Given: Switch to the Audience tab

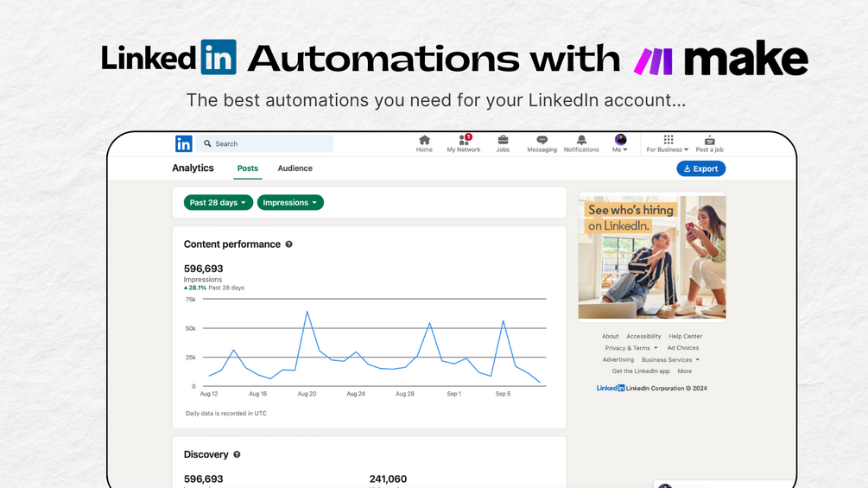Looking at the screenshot, I should pos(295,168).
